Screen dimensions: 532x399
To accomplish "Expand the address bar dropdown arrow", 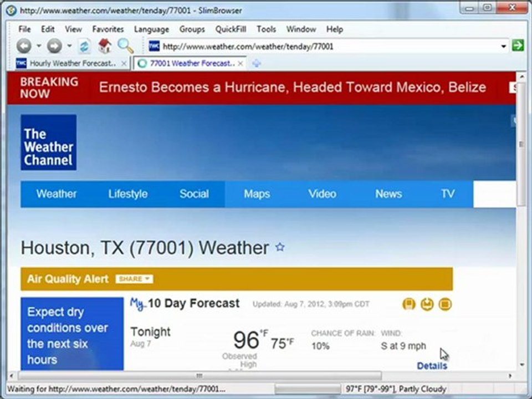I will click(x=504, y=46).
